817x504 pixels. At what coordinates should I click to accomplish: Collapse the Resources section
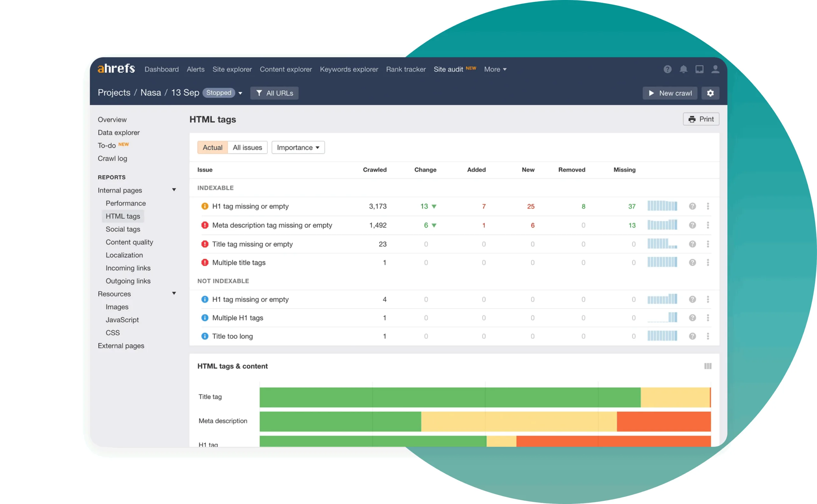174,293
